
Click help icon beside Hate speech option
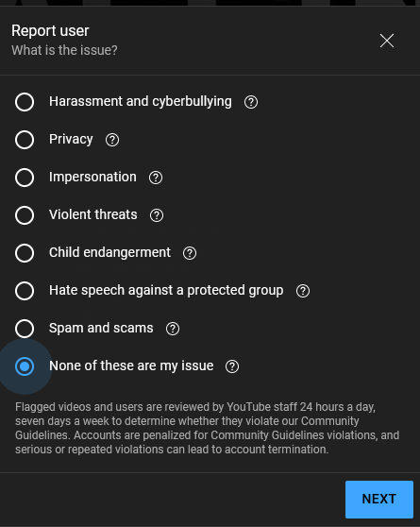(303, 291)
